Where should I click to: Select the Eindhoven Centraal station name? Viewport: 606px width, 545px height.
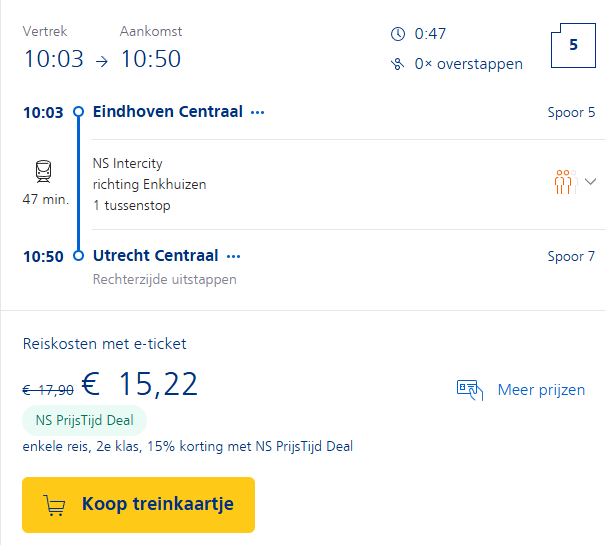click(x=168, y=112)
